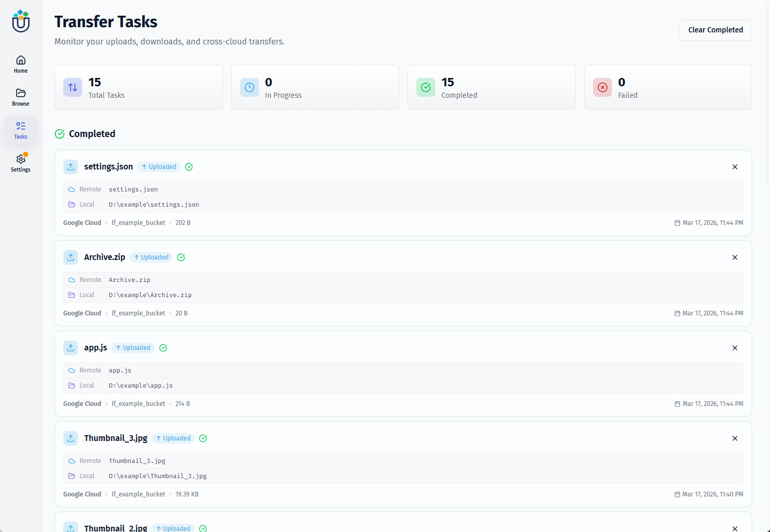
Task: Click the Clear Completed button
Action: point(715,30)
